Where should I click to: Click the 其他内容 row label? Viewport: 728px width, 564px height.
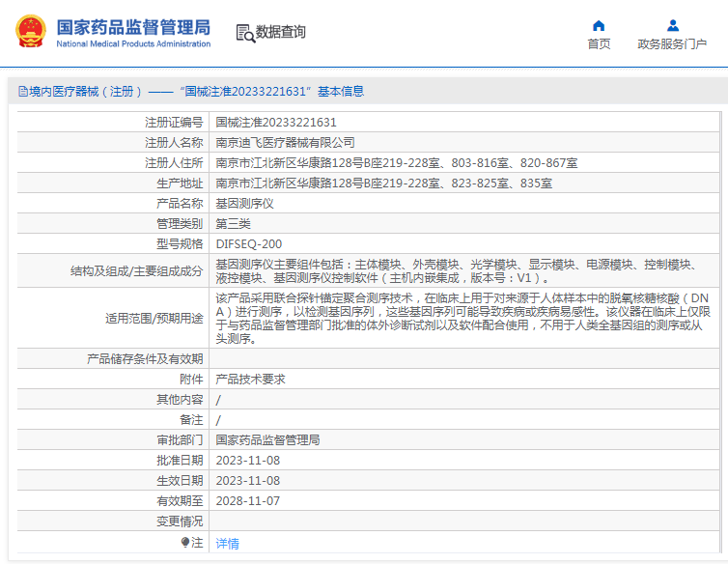point(180,400)
